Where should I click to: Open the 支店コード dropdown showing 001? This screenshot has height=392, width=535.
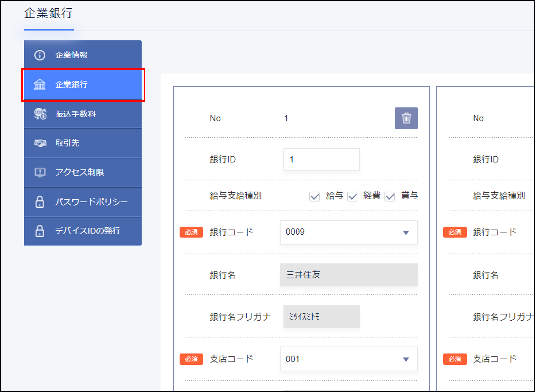point(349,359)
